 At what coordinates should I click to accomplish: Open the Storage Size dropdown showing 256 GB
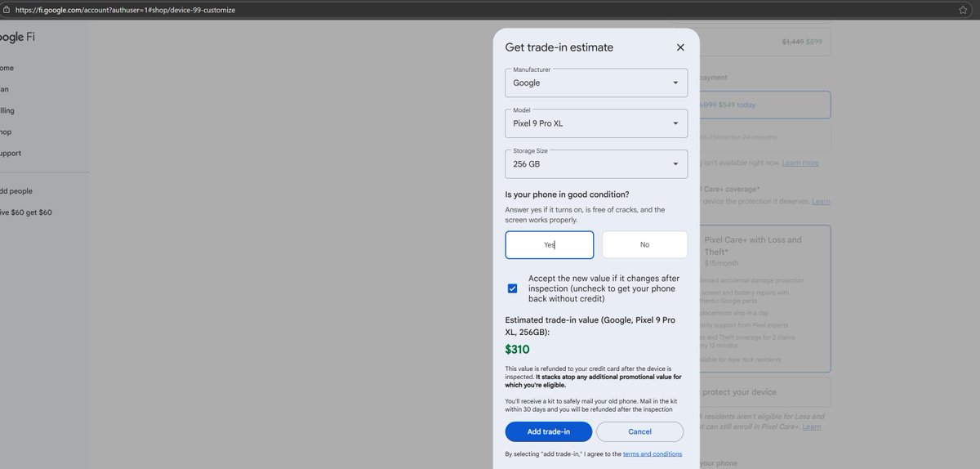point(596,163)
